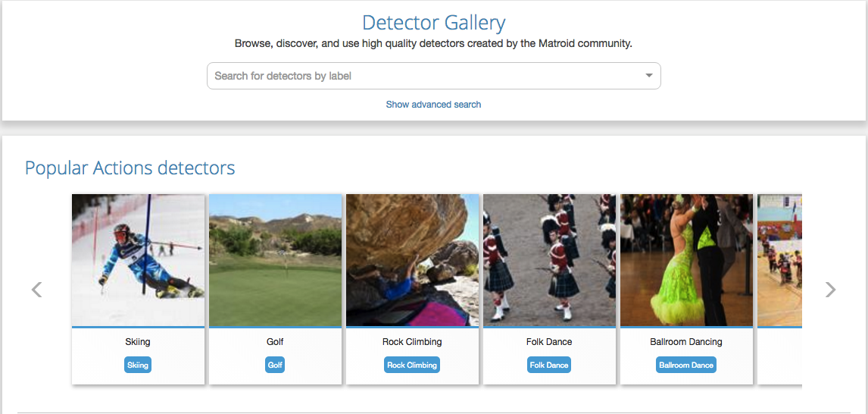Open the Ballroom Dancing detector image

point(686,260)
